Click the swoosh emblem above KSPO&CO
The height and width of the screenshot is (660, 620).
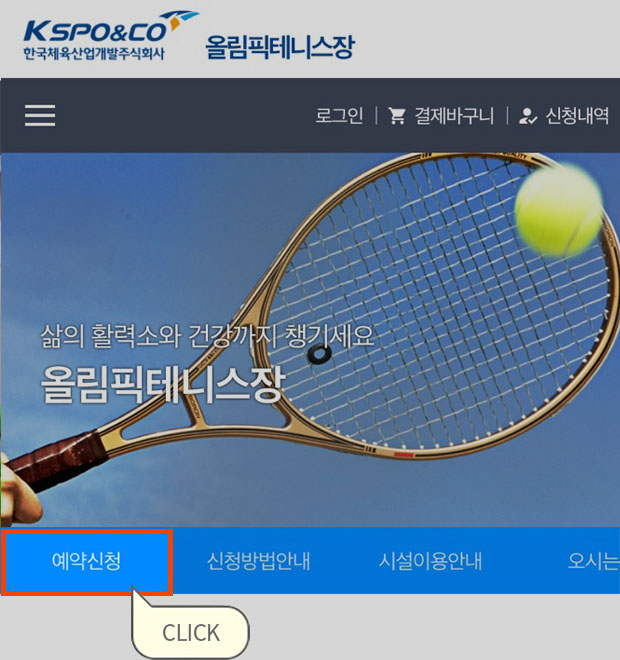coord(181,19)
